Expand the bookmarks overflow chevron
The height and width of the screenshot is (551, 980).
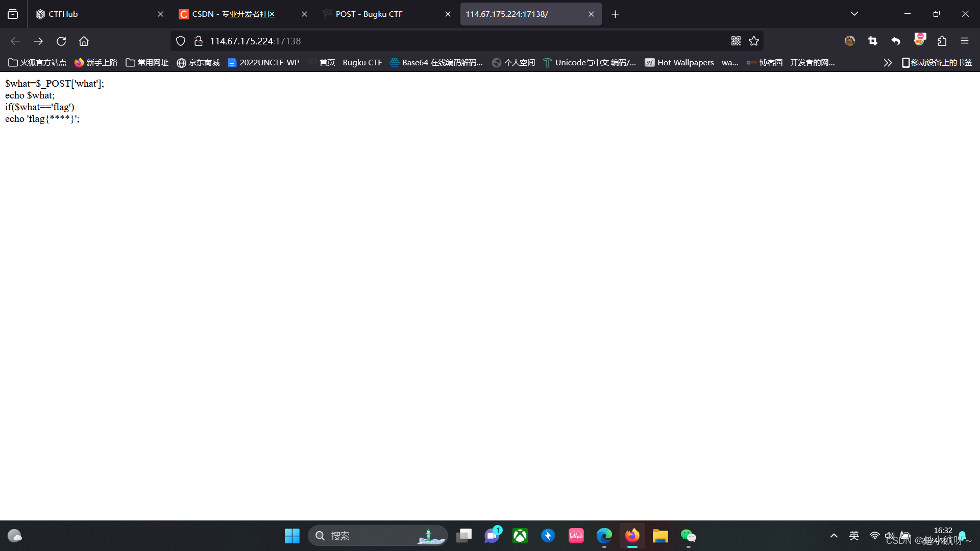point(888,62)
